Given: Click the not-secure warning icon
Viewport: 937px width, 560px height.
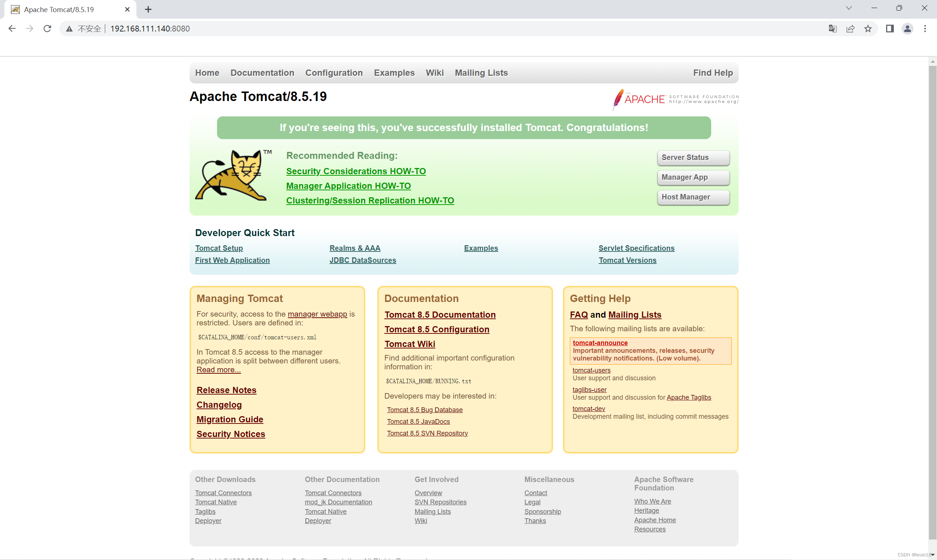Looking at the screenshot, I should 69,29.
